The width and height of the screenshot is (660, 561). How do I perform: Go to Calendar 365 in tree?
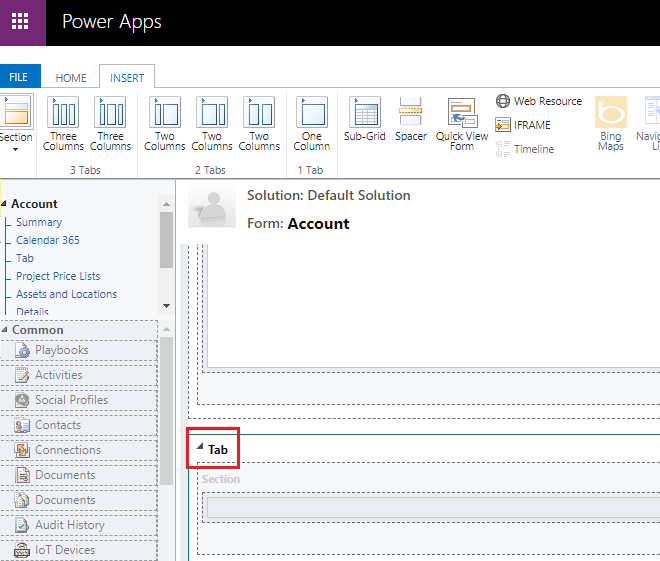point(48,240)
